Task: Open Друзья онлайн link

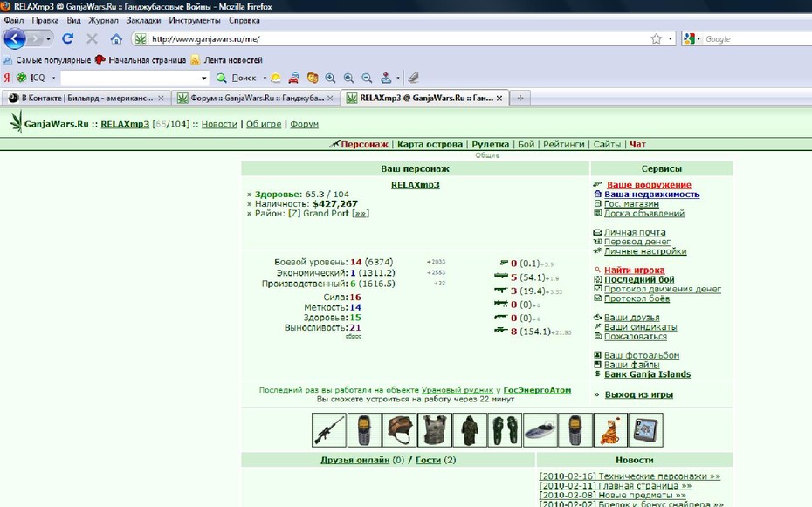Action: point(354,460)
